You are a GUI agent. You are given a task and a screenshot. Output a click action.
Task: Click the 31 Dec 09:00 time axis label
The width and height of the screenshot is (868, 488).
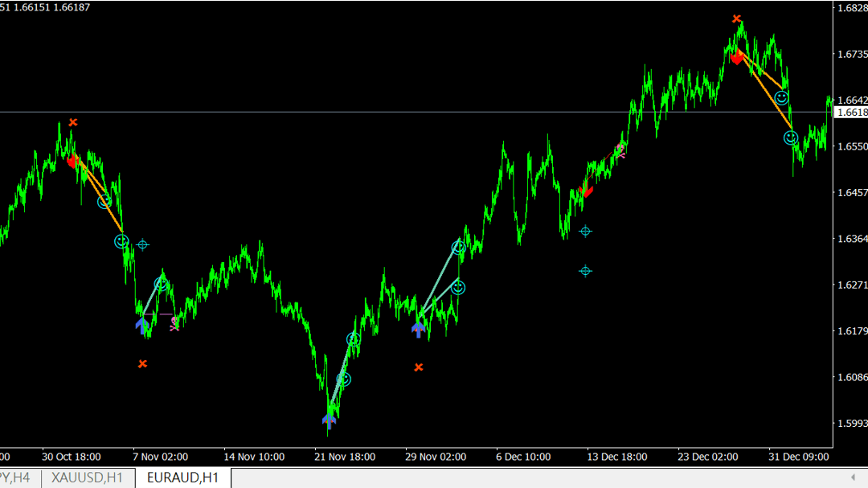click(798, 457)
